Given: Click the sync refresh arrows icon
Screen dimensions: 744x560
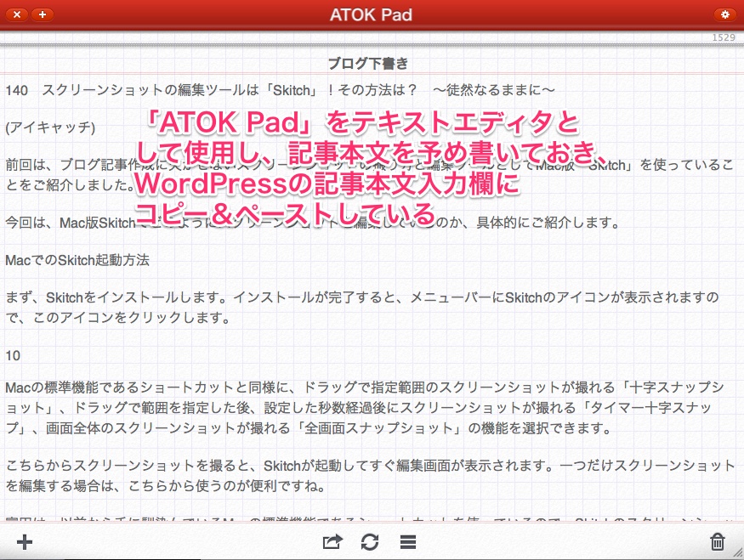Looking at the screenshot, I should [370, 541].
